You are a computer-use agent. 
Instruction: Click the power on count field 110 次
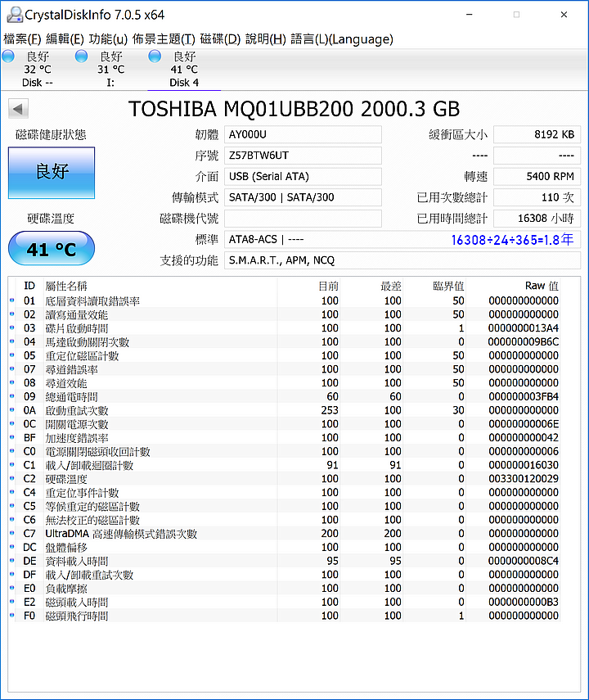tap(537, 197)
